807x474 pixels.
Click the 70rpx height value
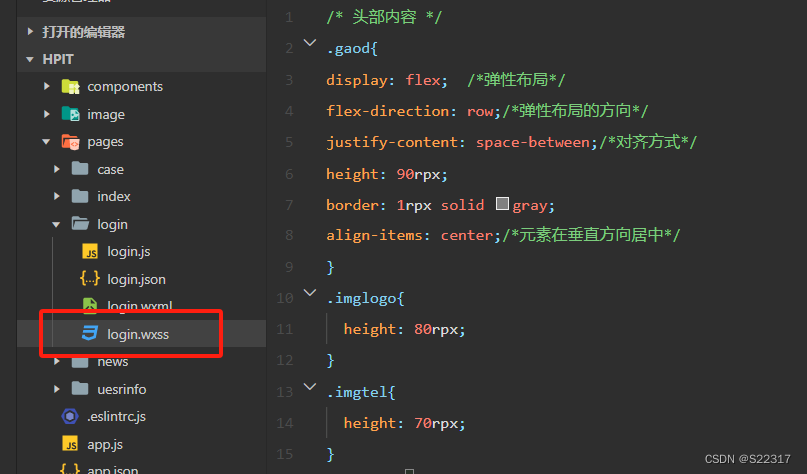tap(436, 423)
